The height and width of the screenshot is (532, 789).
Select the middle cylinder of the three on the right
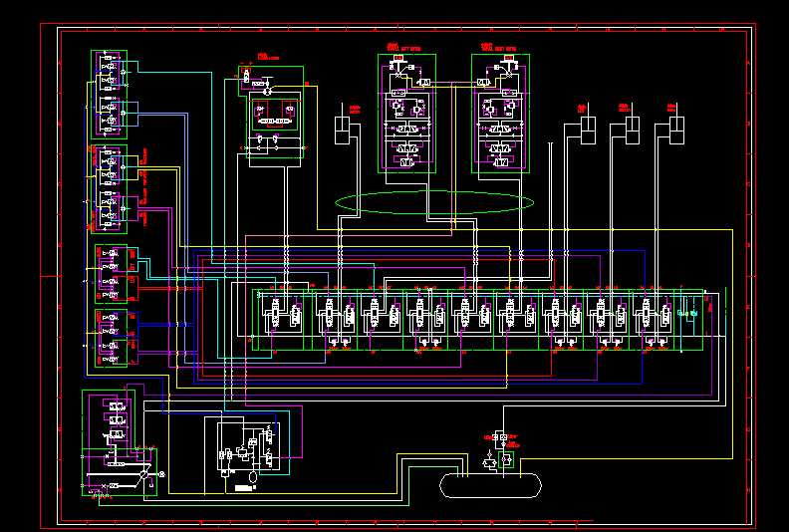(x=633, y=131)
